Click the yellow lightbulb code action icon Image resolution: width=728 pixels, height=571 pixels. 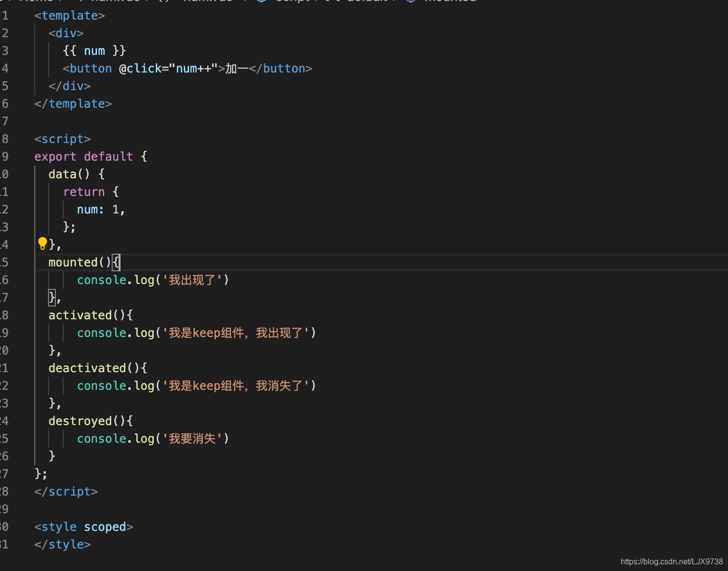(x=43, y=243)
